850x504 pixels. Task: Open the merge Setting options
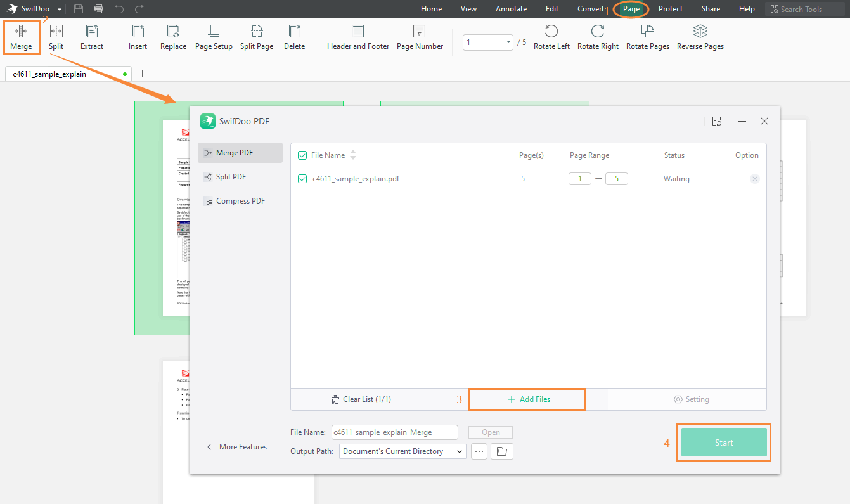[691, 399]
